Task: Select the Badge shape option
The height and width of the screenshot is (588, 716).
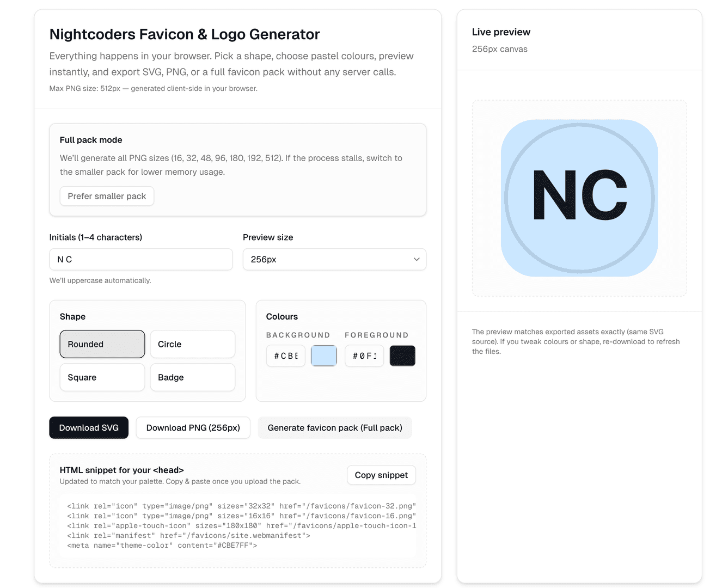Action: tap(192, 377)
